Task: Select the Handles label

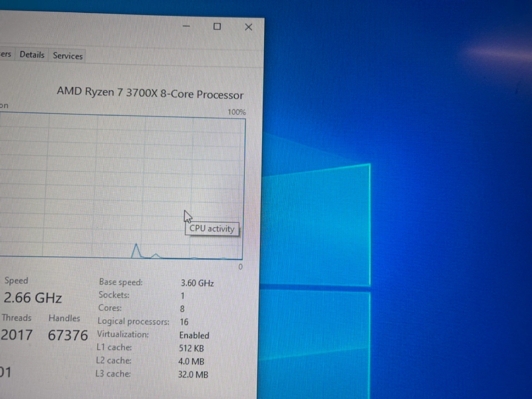Action: click(64, 318)
